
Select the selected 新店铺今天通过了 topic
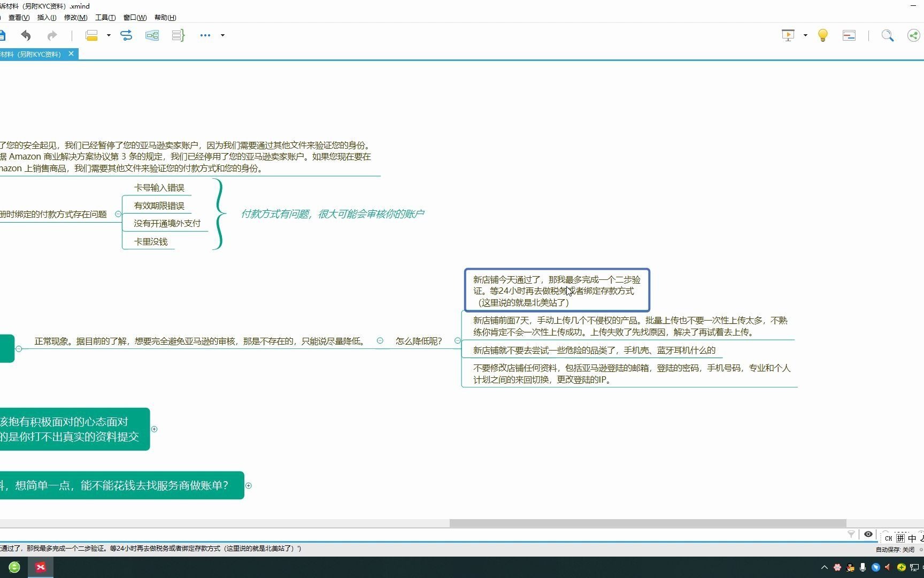click(x=557, y=291)
